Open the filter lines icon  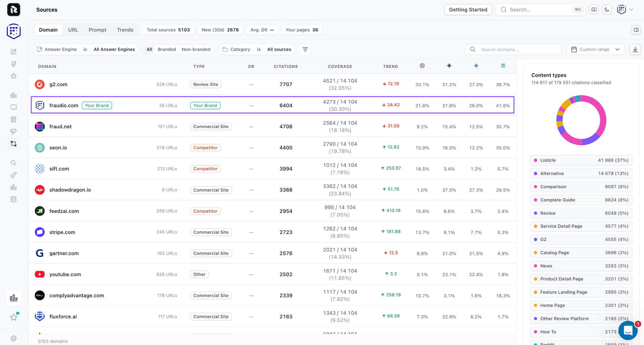click(x=305, y=49)
